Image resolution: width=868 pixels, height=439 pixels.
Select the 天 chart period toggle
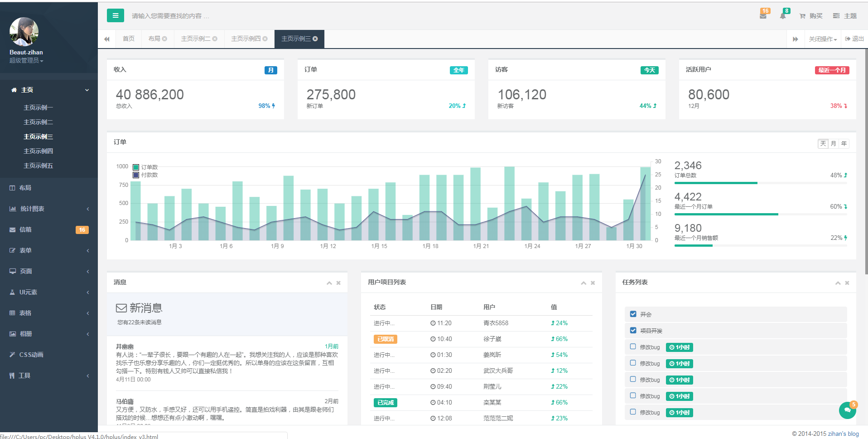(823, 144)
